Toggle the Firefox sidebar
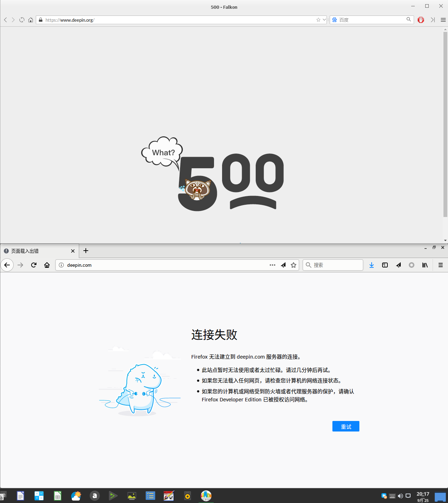 pyautogui.click(x=385, y=265)
